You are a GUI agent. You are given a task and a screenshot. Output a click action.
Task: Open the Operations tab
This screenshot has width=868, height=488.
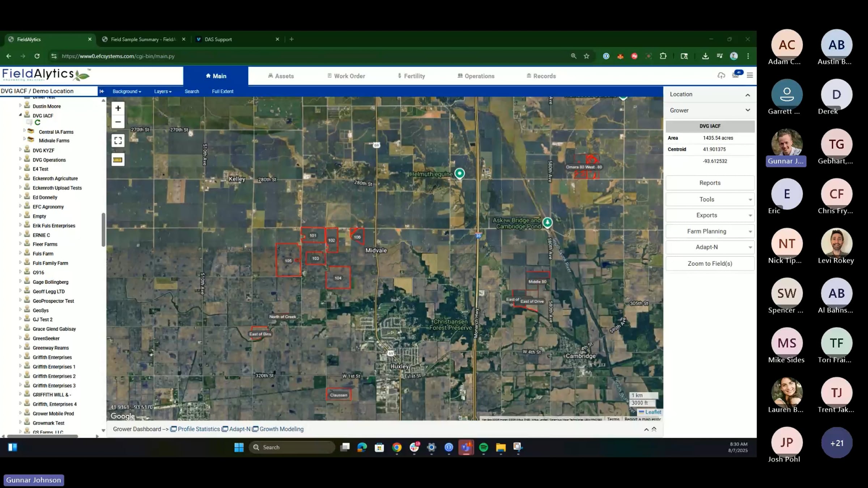[x=476, y=76]
